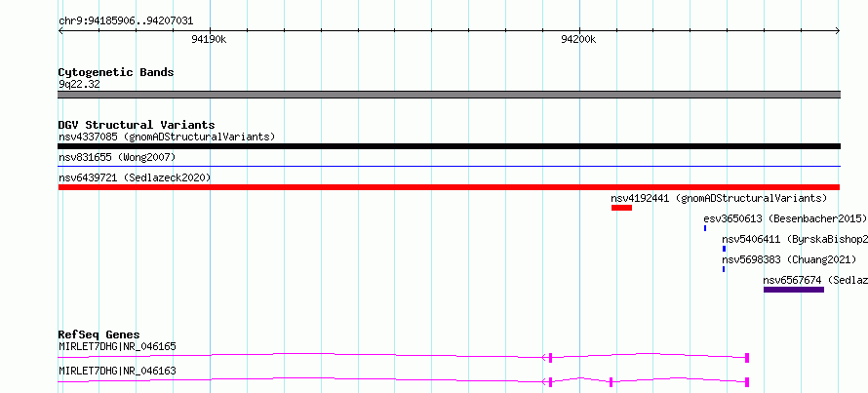Click the Cytogenetic Bands track heading
This screenshot has height=393, width=868.
(116, 72)
